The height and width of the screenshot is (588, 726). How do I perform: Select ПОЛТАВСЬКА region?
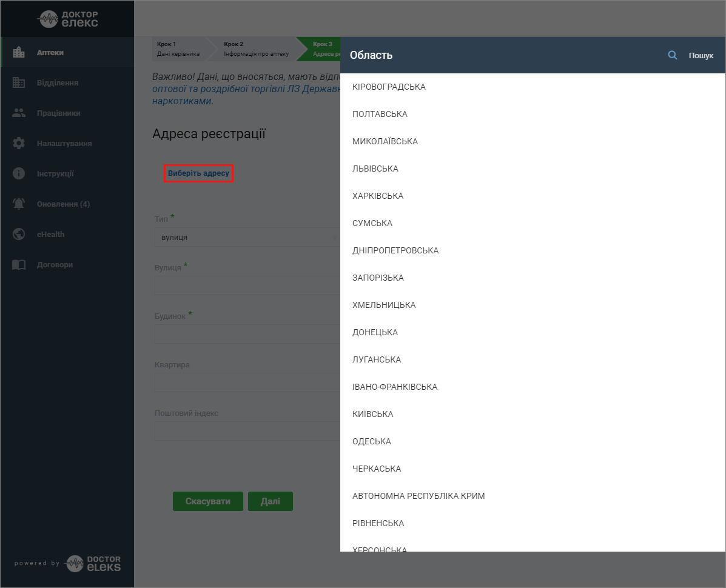click(x=533, y=115)
